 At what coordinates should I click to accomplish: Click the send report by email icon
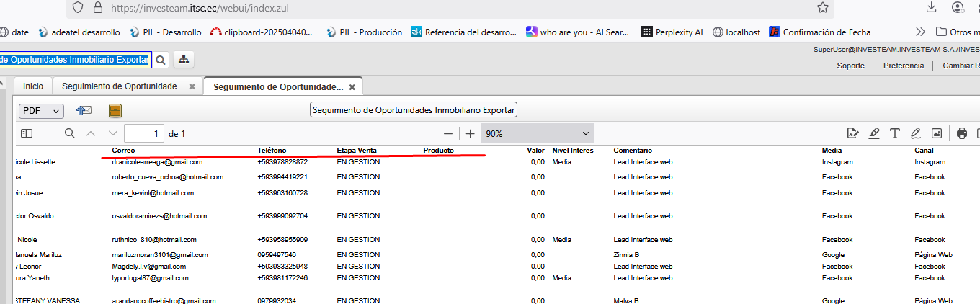pyautogui.click(x=84, y=111)
